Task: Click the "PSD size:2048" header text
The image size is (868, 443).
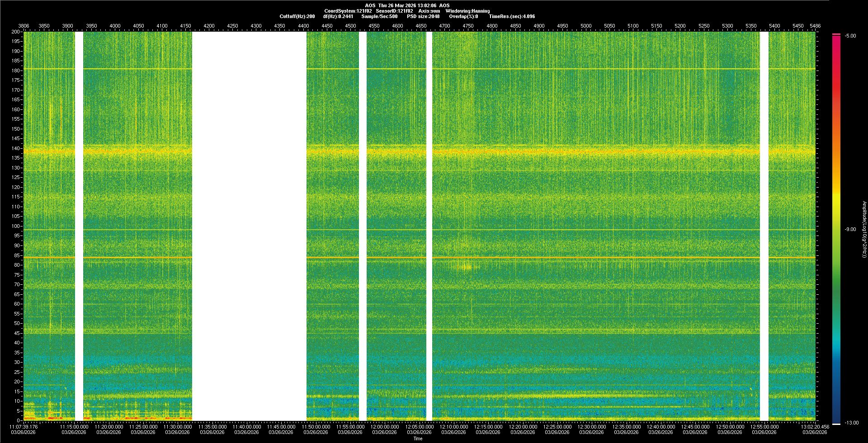Action: pyautogui.click(x=423, y=16)
